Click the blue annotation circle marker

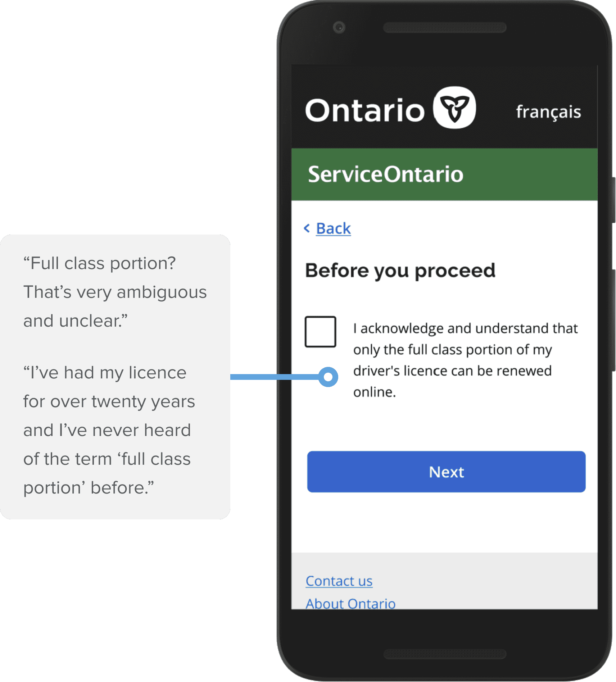pyautogui.click(x=328, y=377)
